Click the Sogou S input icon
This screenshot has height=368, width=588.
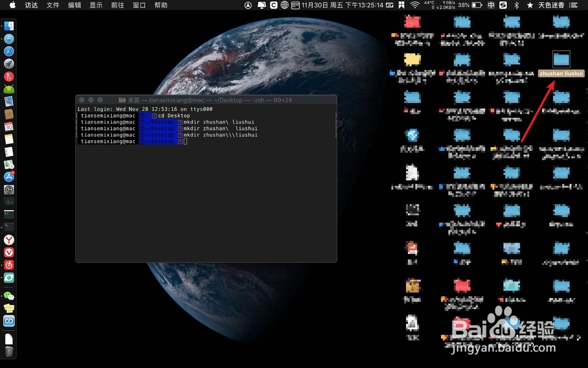click(x=503, y=5)
